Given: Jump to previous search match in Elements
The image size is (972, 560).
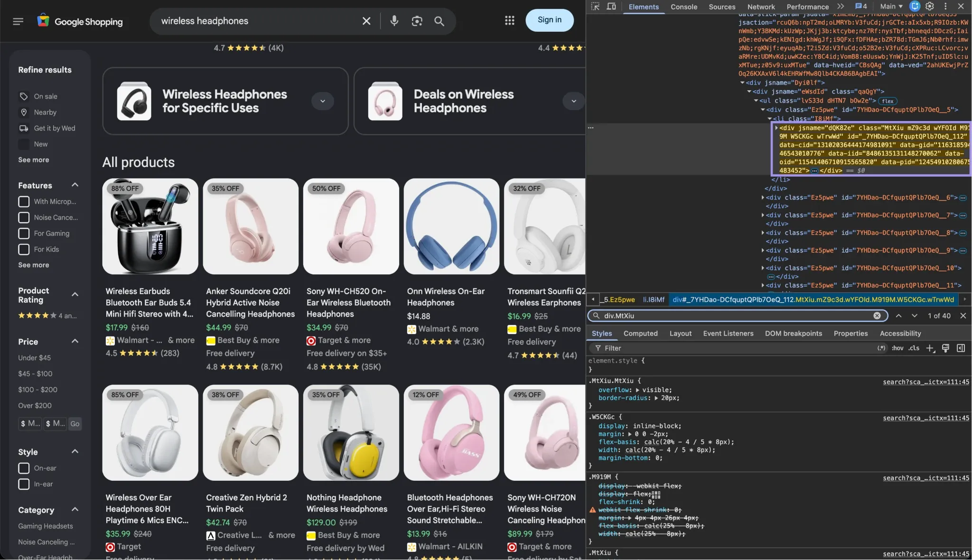Looking at the screenshot, I should [898, 316].
